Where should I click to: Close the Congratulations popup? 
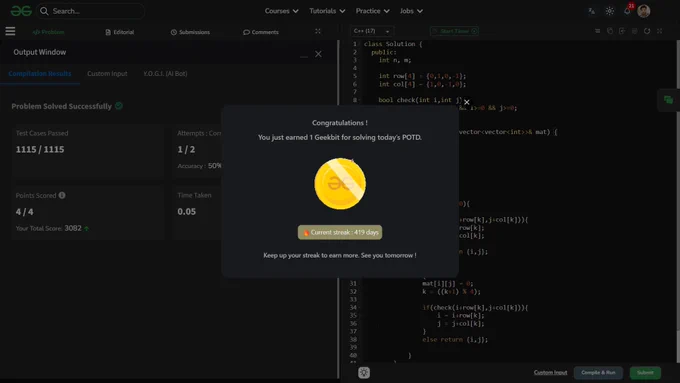pyautogui.click(x=467, y=102)
